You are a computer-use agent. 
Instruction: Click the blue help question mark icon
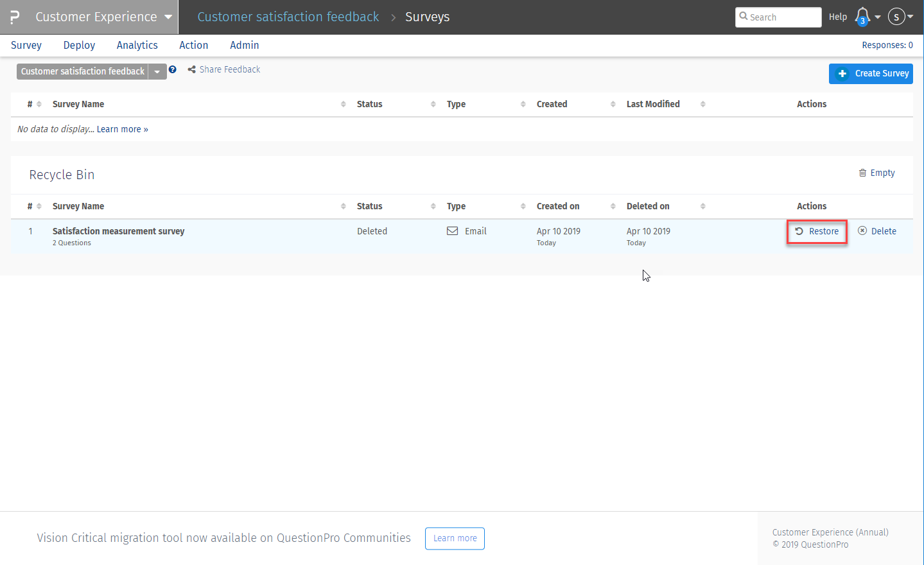pyautogui.click(x=172, y=69)
